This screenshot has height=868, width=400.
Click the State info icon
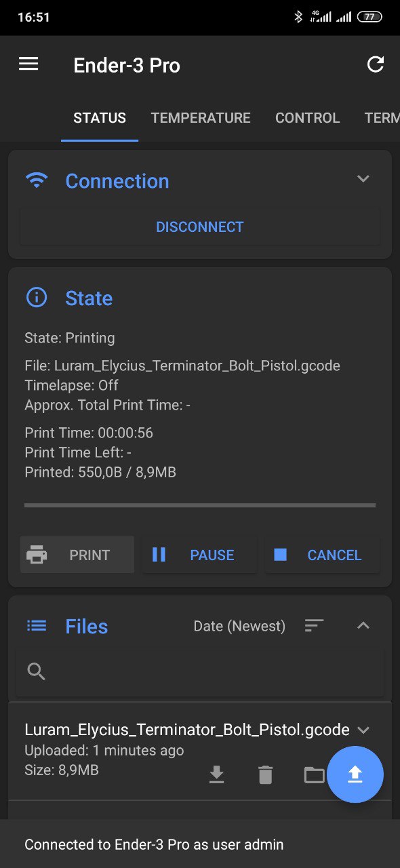37,298
